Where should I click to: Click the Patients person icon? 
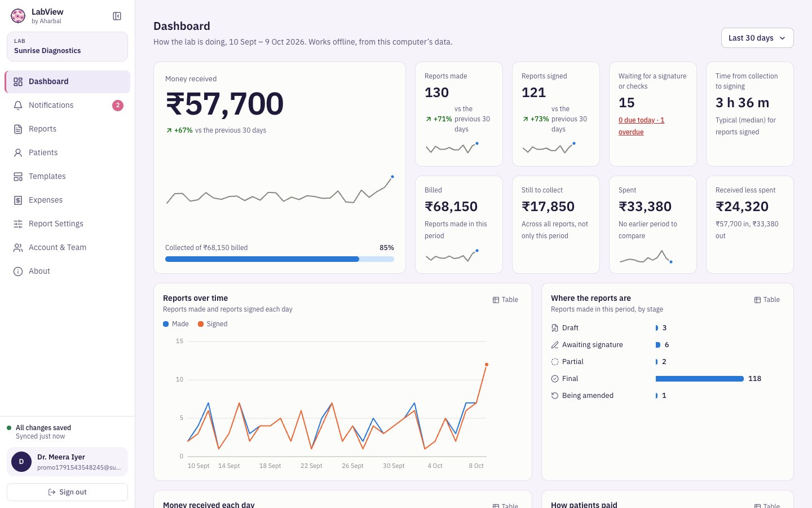18,153
